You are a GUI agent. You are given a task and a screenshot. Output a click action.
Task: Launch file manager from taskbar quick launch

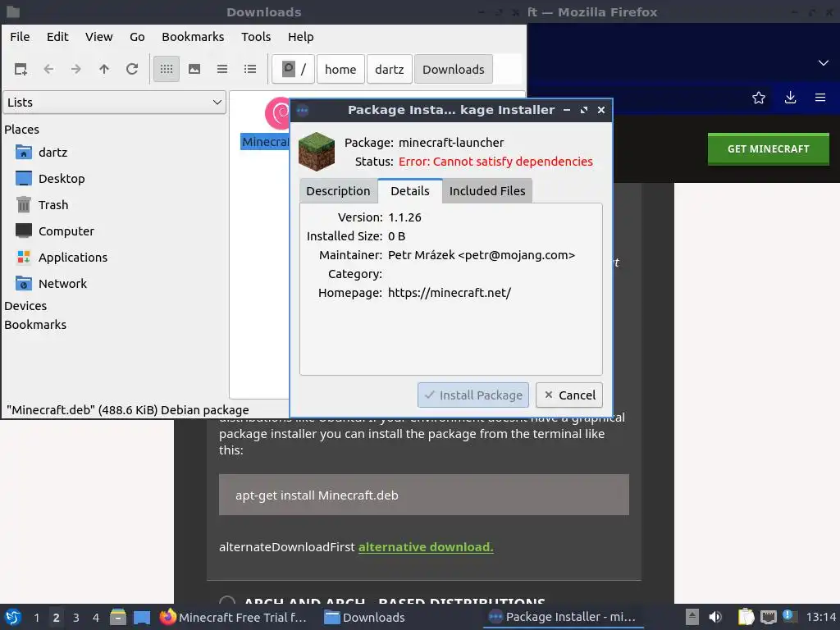[x=118, y=617]
